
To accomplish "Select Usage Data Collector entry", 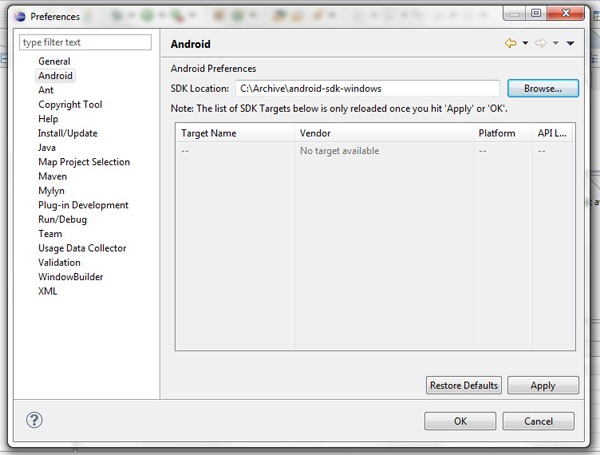I will [82, 248].
